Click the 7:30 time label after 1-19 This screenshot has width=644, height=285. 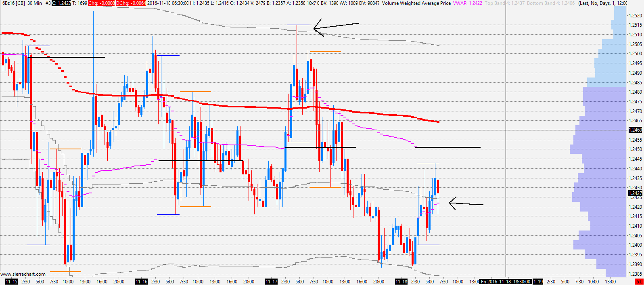(579, 282)
